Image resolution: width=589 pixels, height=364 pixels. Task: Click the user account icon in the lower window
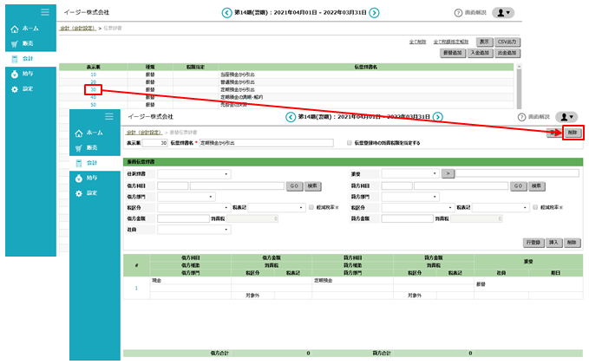[567, 116]
